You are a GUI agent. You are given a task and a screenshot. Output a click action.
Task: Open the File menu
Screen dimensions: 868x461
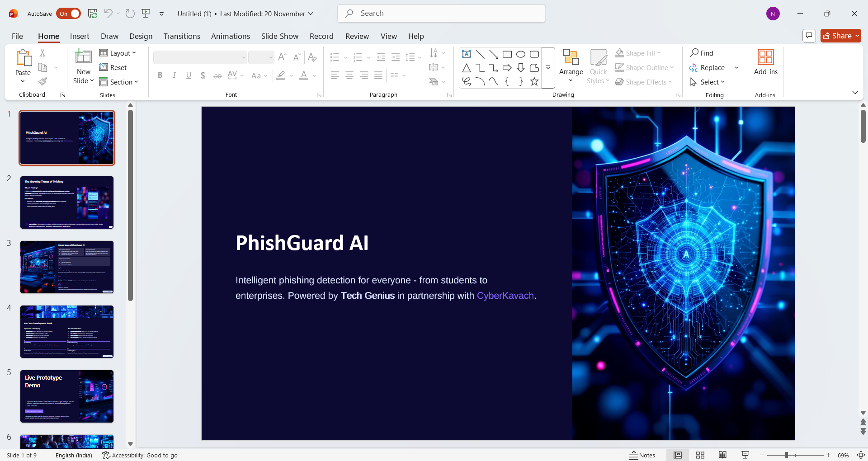pos(17,36)
